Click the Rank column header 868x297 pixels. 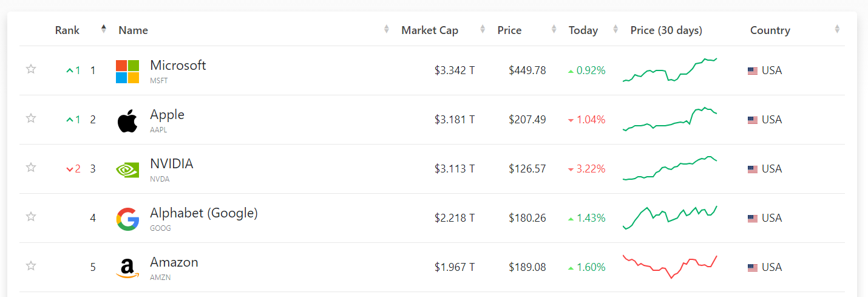[x=67, y=30]
